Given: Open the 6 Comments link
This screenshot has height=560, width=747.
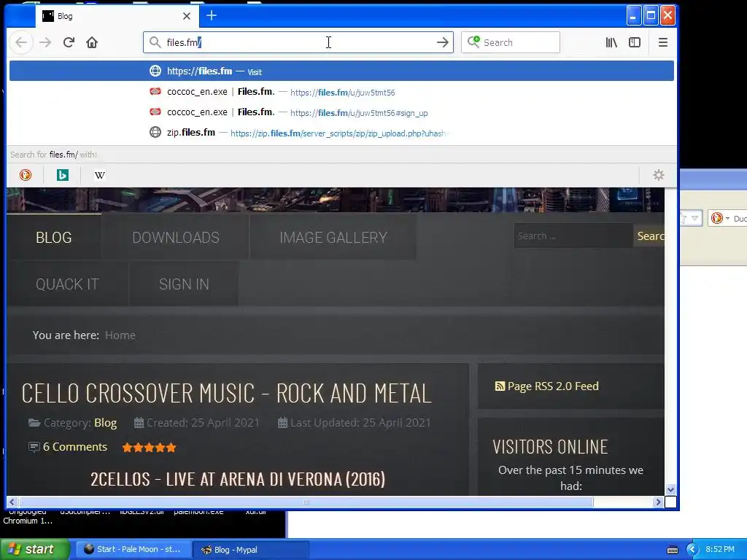Looking at the screenshot, I should (75, 447).
